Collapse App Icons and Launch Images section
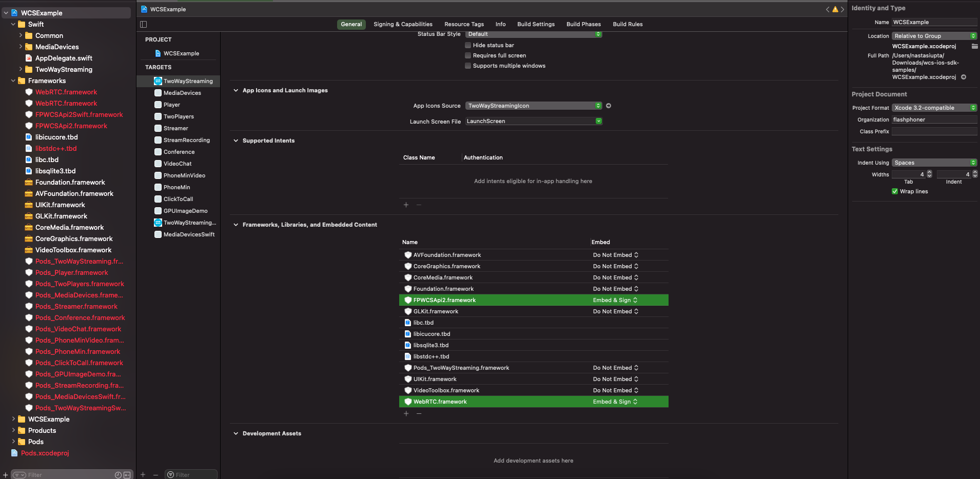This screenshot has height=479, width=980. [x=236, y=90]
